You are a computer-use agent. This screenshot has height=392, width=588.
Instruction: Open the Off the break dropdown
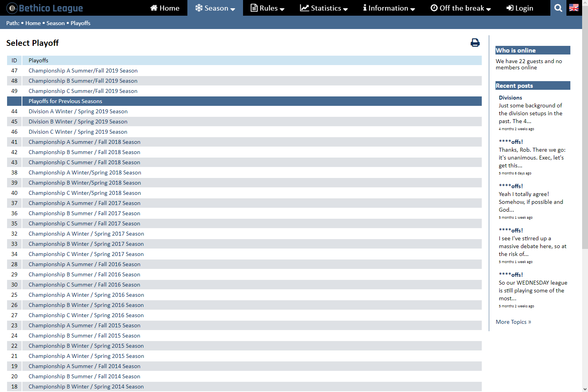click(x=461, y=8)
